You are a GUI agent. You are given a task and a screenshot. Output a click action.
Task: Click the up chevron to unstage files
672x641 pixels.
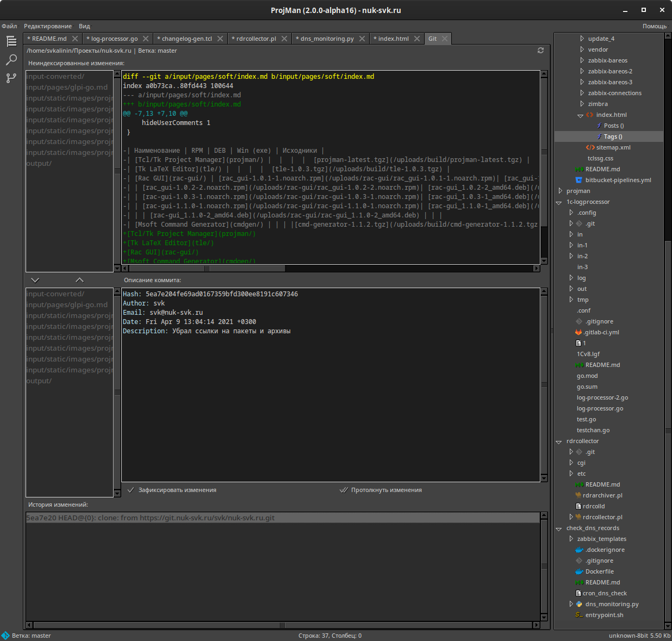click(x=79, y=280)
